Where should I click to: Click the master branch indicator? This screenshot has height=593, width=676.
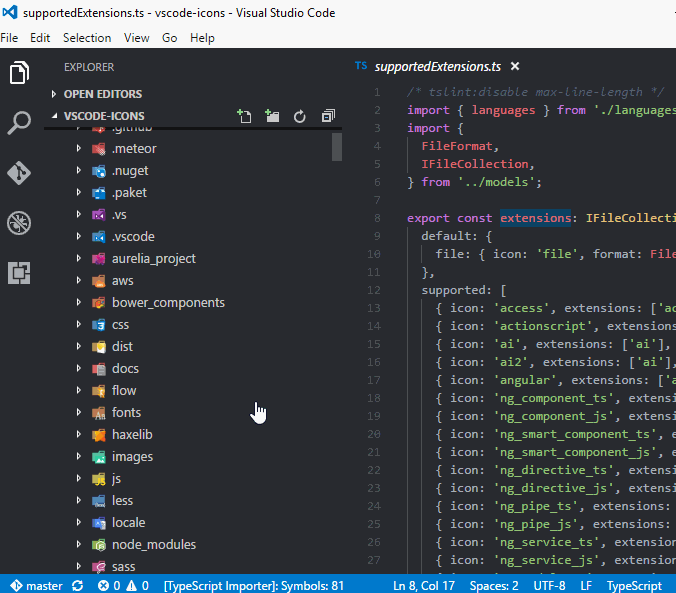(x=37, y=586)
